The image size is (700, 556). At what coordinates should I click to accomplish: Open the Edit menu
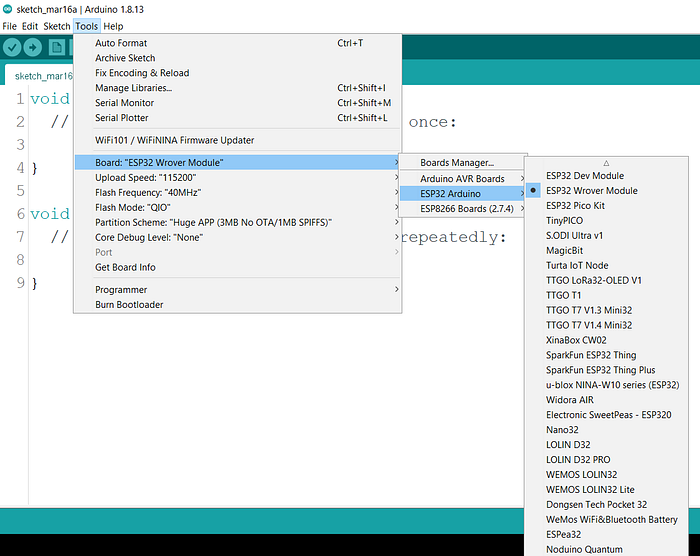(x=30, y=26)
